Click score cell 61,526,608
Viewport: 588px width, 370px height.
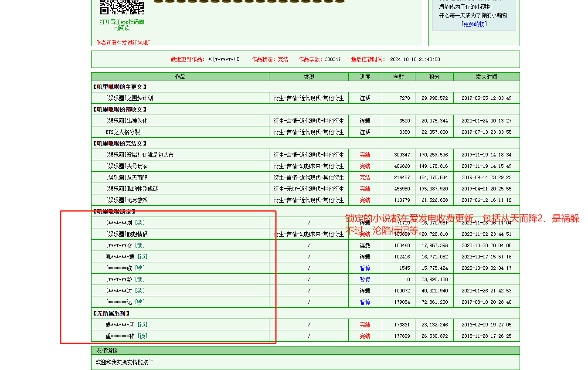[435, 200]
